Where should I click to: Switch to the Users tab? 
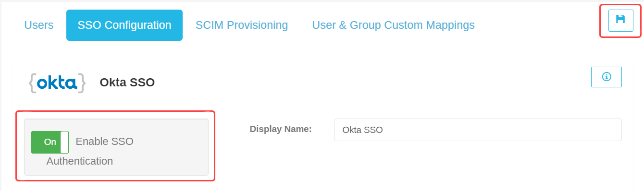(x=39, y=25)
